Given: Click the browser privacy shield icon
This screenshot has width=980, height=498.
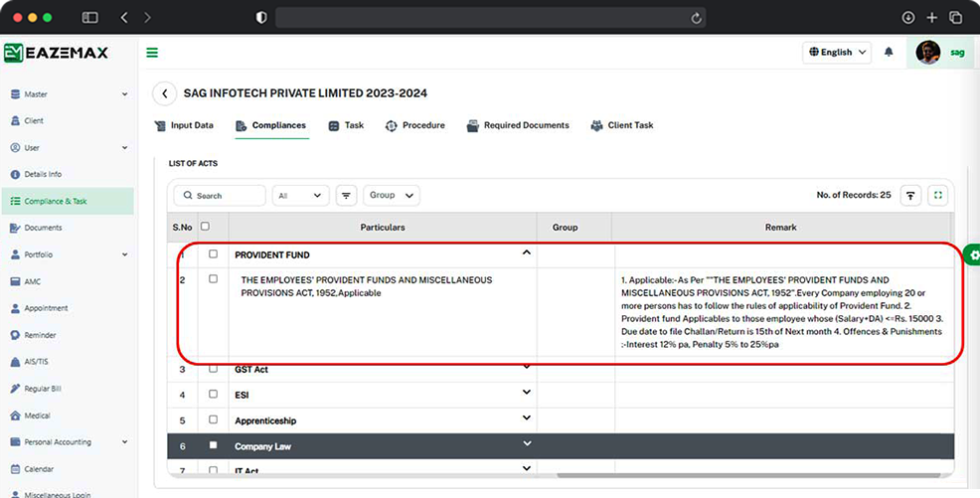Looking at the screenshot, I should (261, 18).
